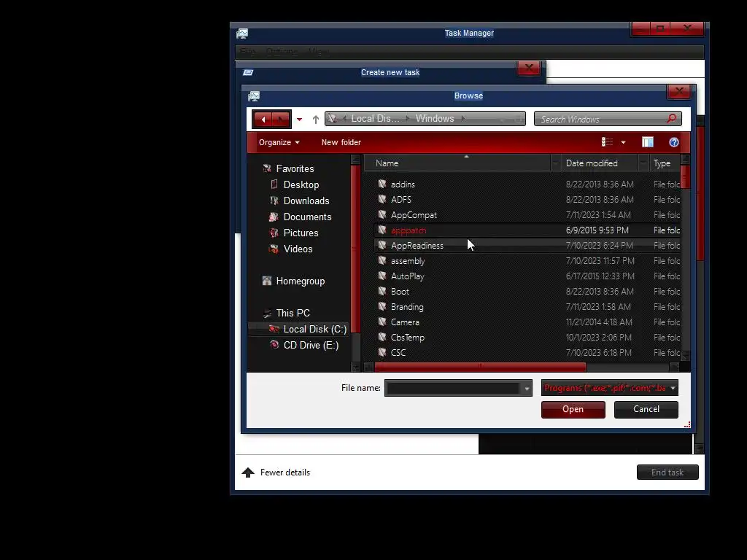Select the Branding folder name
Viewport: 747px width, 560px height.
407,307
